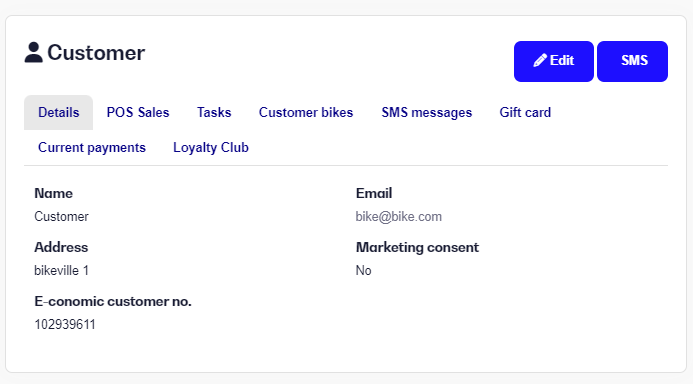Switch to the Loyalty Club tab
This screenshot has width=693, height=384.
[x=211, y=148]
